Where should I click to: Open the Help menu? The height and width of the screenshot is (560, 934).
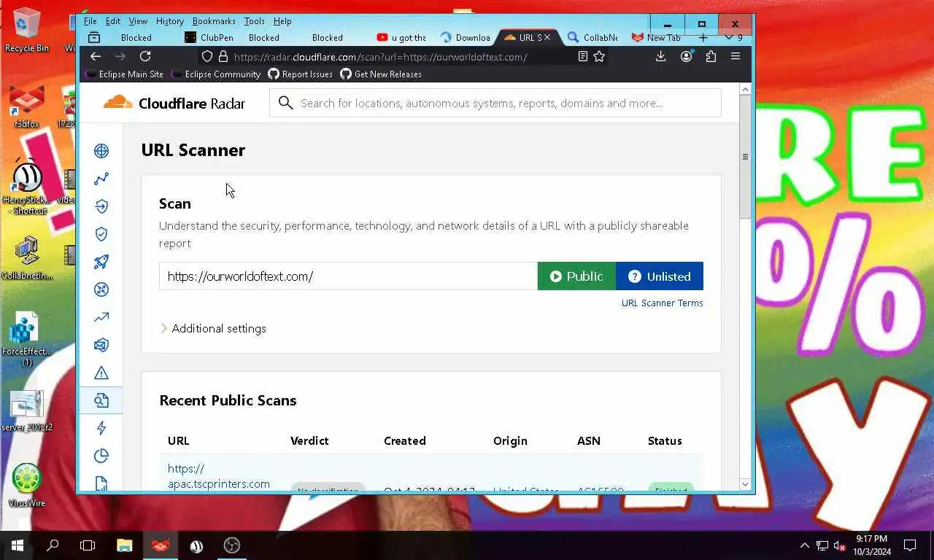pos(282,21)
